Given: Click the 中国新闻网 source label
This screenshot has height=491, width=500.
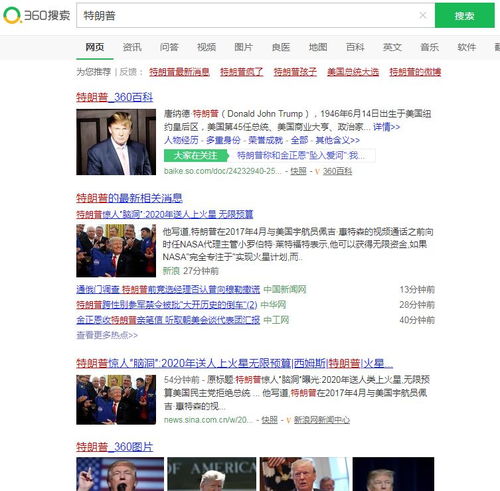Looking at the screenshot, I should 285,289.
